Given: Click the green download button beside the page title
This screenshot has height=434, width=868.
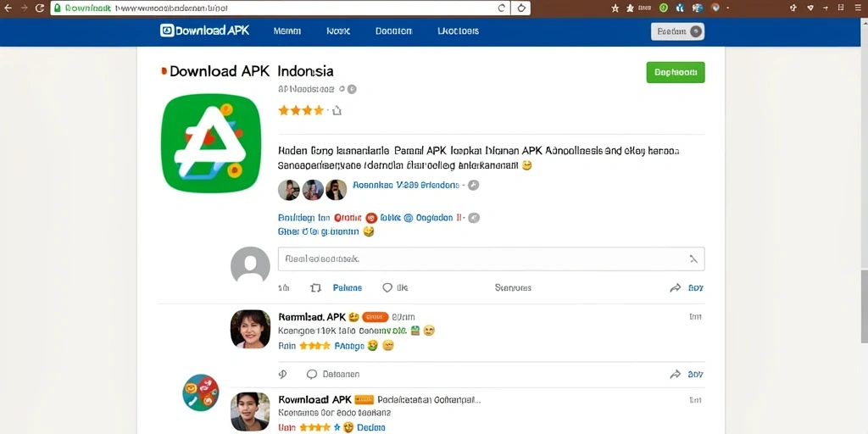Looking at the screenshot, I should [x=676, y=73].
